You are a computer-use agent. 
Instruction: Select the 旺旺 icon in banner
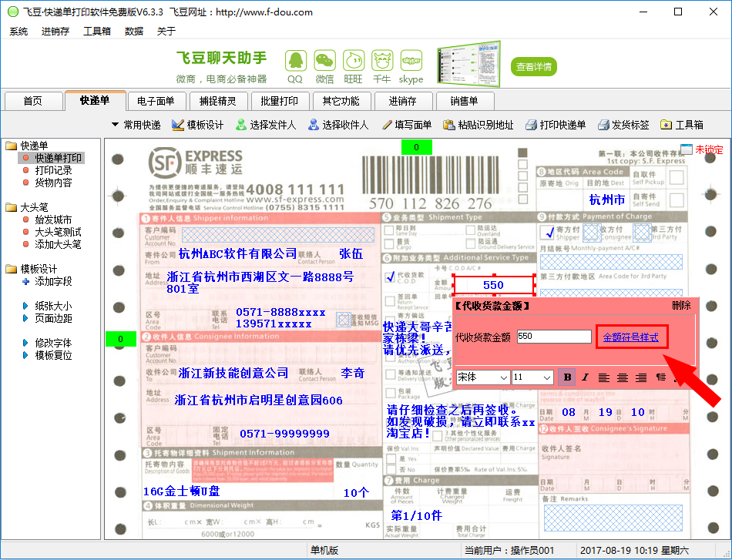[354, 61]
